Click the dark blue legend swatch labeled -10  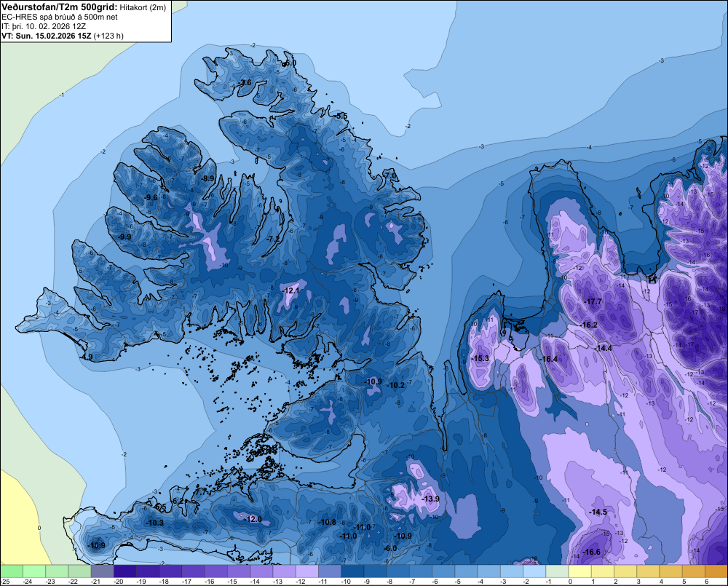pyautogui.click(x=353, y=571)
